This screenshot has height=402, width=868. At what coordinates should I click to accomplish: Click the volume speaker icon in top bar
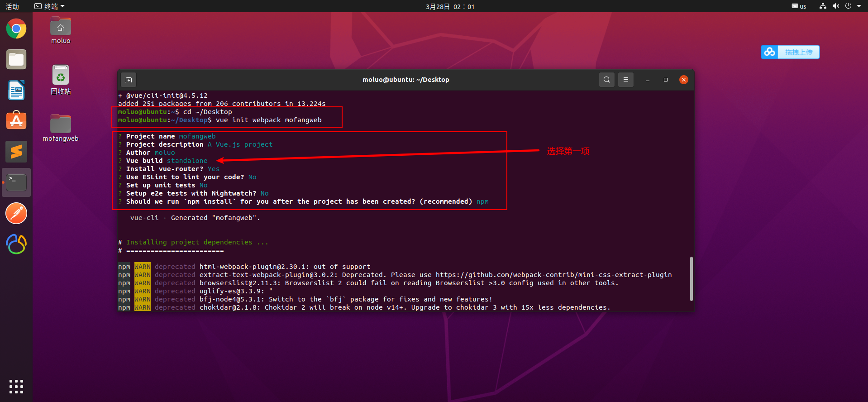point(835,6)
